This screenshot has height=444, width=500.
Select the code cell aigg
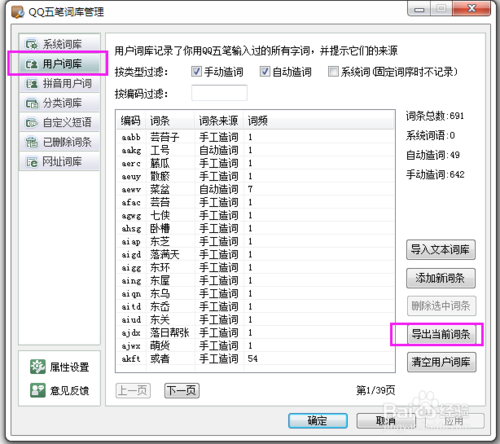coord(131,267)
